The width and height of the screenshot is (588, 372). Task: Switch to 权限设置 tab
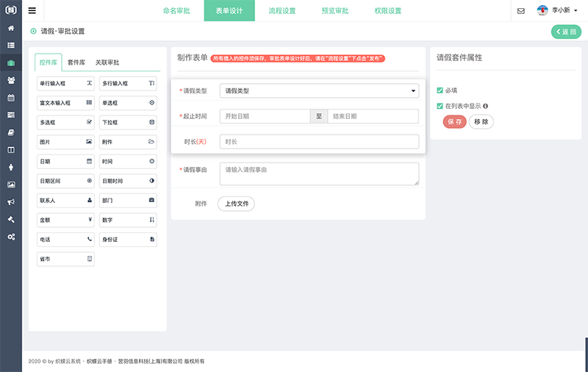pyautogui.click(x=388, y=11)
